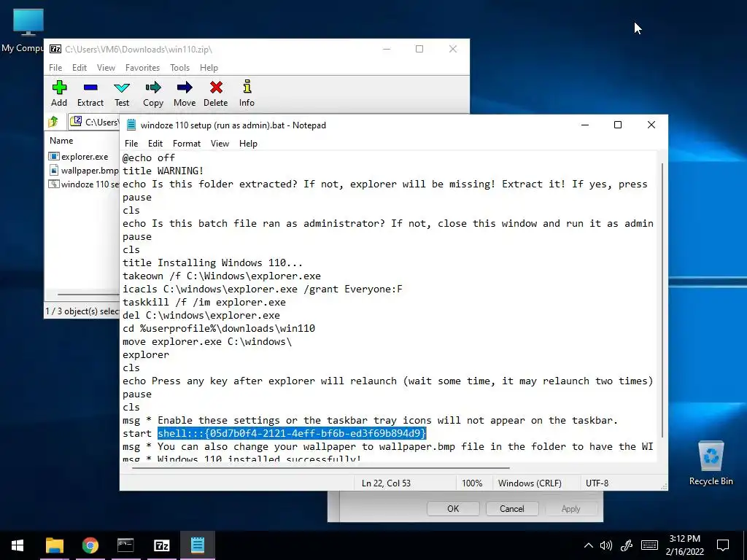Click the Cancel button in the background dialog
747x560 pixels.
(511, 508)
